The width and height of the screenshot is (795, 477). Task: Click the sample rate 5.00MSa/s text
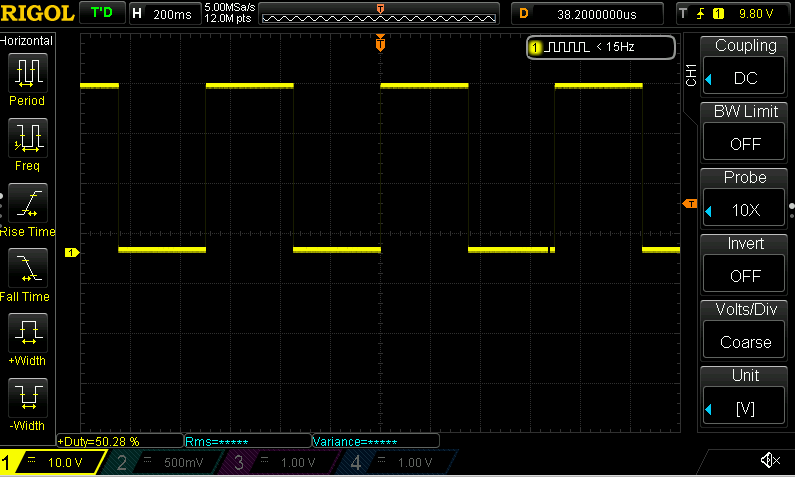tap(230, 7)
